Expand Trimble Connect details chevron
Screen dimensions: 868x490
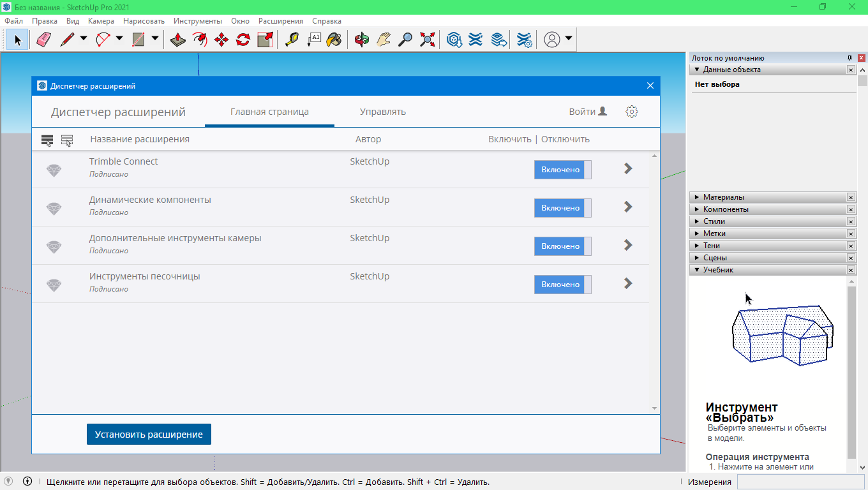click(628, 168)
